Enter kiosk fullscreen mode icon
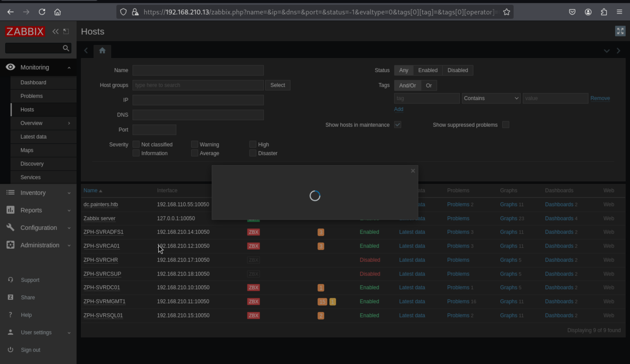 [620, 31]
